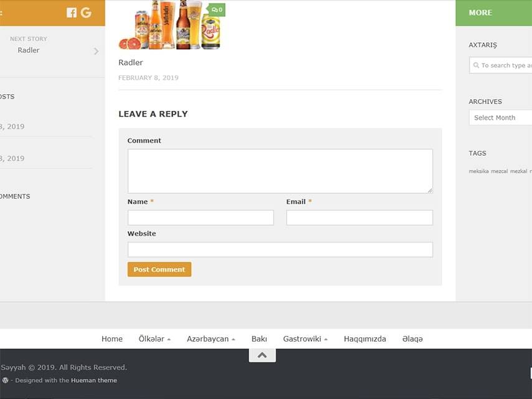Follow the Hueman theme link
Image resolution: width=532 pixels, height=399 pixels.
pyautogui.click(x=93, y=380)
